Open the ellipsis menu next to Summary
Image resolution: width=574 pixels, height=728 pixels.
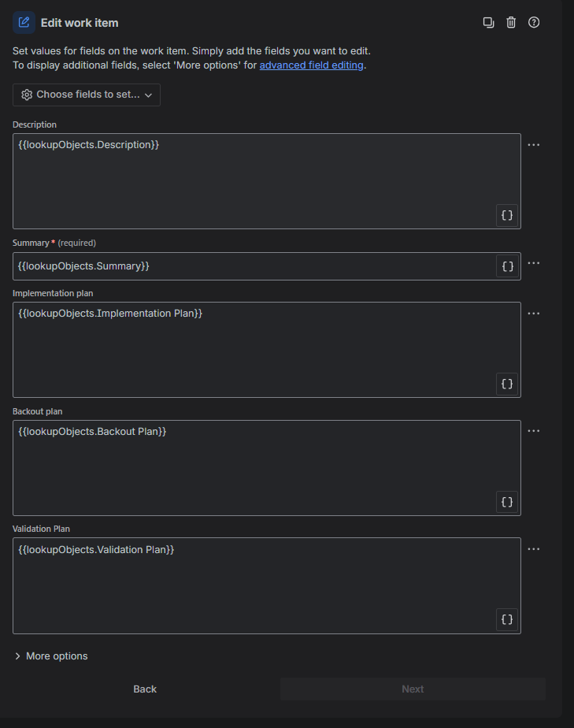[534, 263]
